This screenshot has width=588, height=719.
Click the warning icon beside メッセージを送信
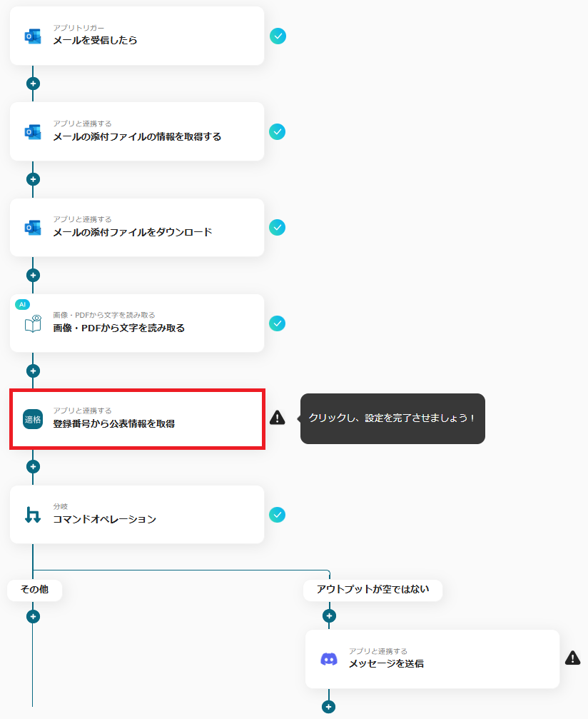[573, 658]
